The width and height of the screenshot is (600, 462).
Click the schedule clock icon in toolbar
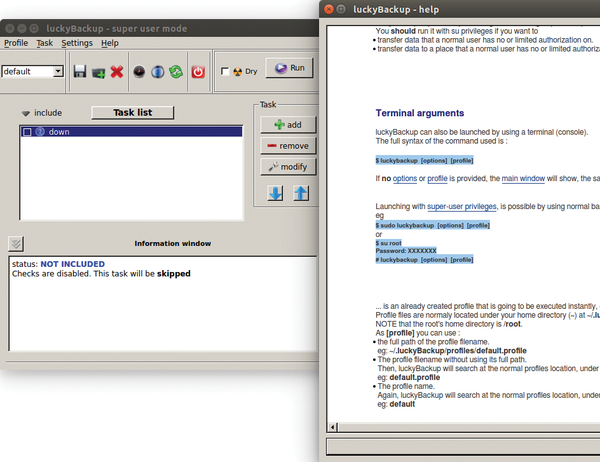tap(139, 72)
